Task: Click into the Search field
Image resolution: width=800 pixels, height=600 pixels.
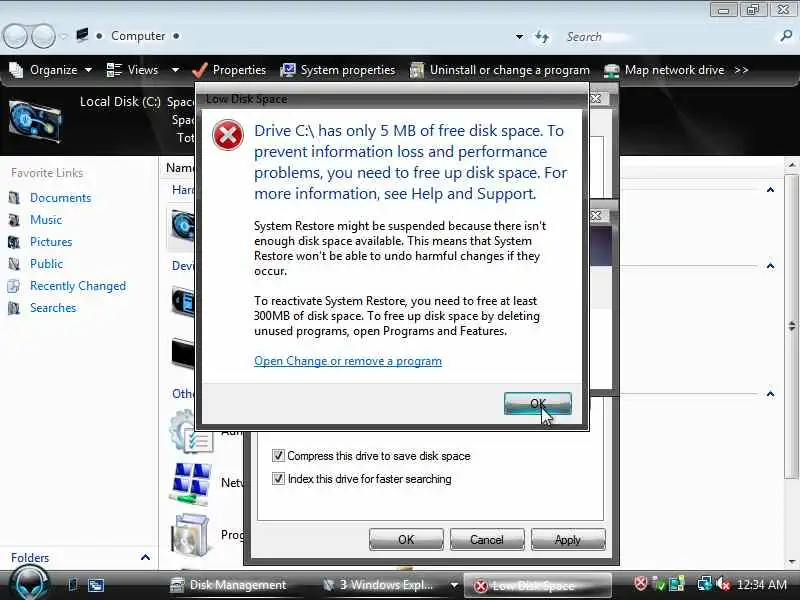Action: (x=668, y=37)
